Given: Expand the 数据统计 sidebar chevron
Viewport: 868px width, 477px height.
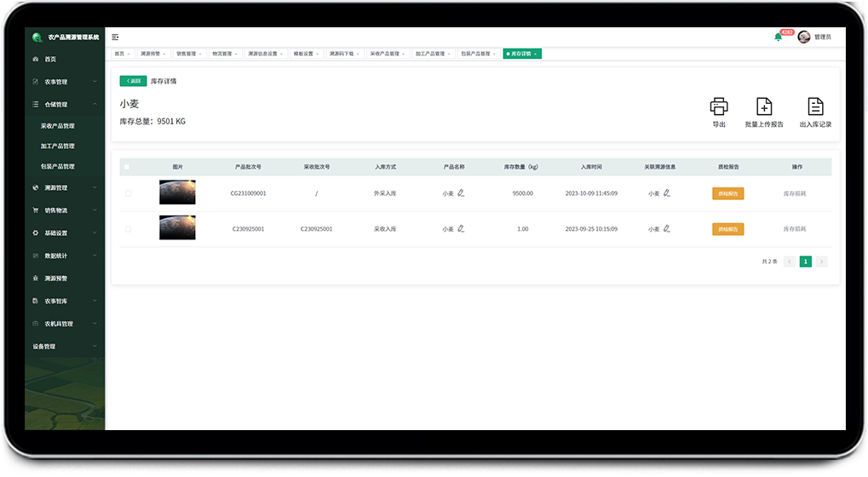Looking at the screenshot, I should (x=95, y=256).
